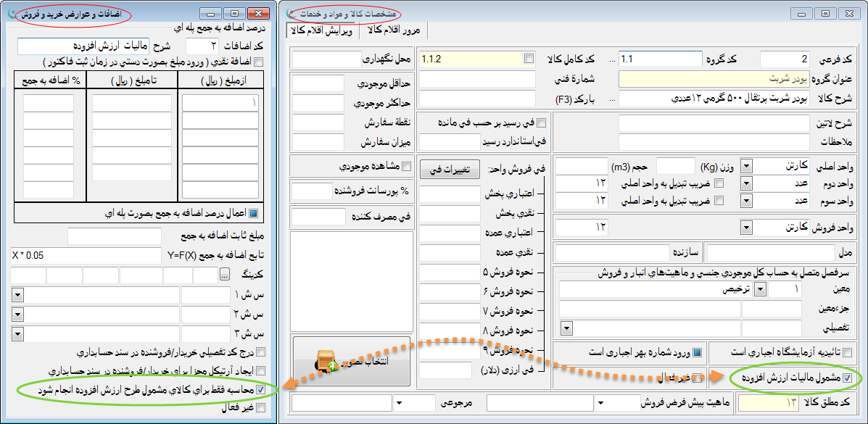Tick the تاییدیه آزمایشگاه اجباری است checkbox

[x=847, y=353]
